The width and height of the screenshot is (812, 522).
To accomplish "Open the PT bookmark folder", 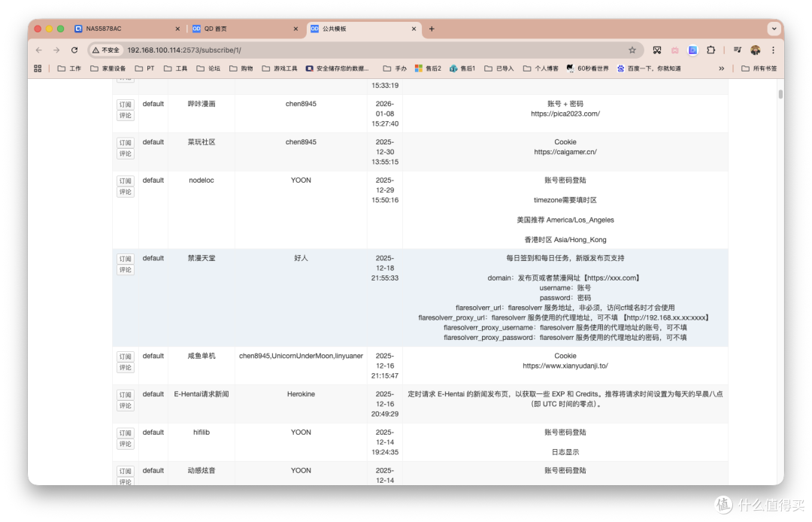I will (x=144, y=68).
